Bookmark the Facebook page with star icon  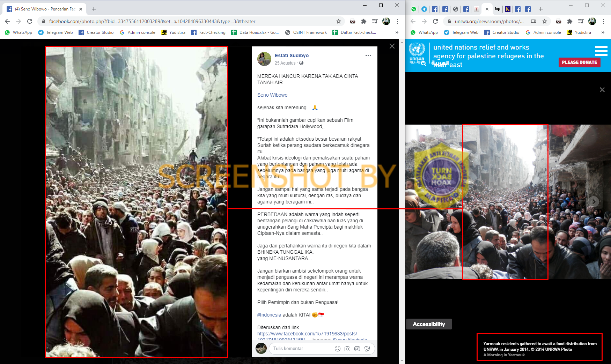pyautogui.click(x=338, y=21)
